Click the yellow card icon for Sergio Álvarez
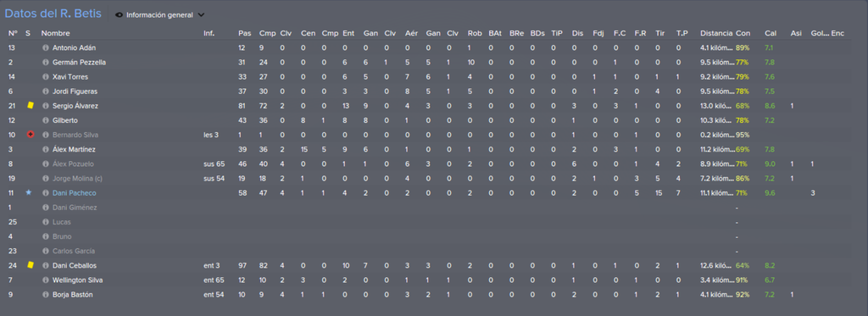The width and height of the screenshot is (868, 316). coord(31,105)
